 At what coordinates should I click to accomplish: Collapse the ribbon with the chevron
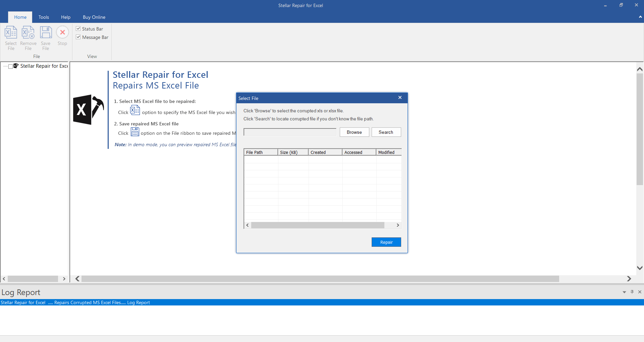pyautogui.click(x=640, y=17)
